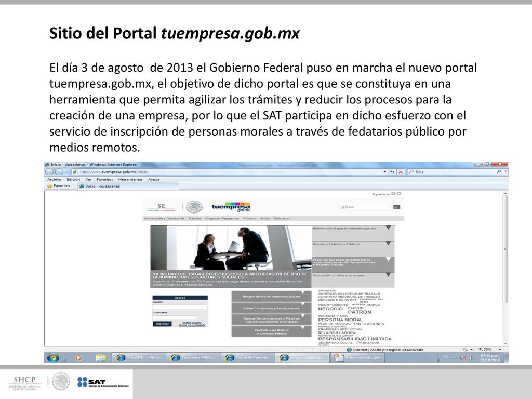This screenshot has height=399, width=532.
Task: Click the browser Back arrow button
Action: pos(49,171)
